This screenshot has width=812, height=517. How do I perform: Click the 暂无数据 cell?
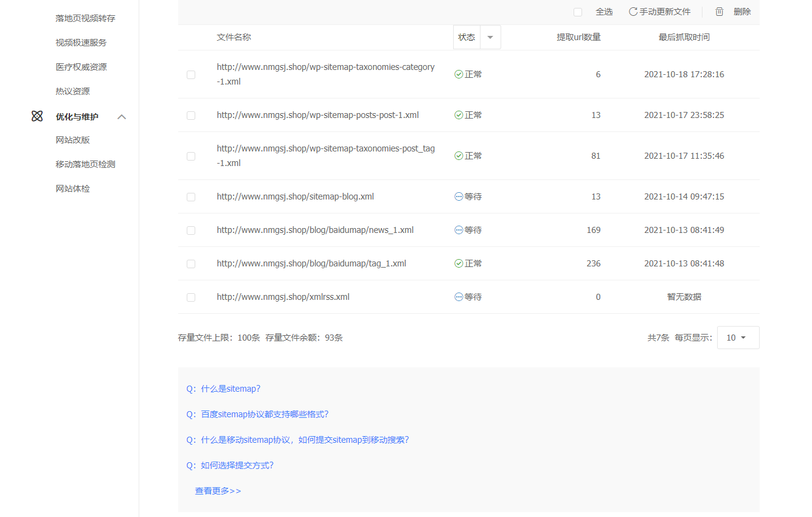[x=684, y=297]
